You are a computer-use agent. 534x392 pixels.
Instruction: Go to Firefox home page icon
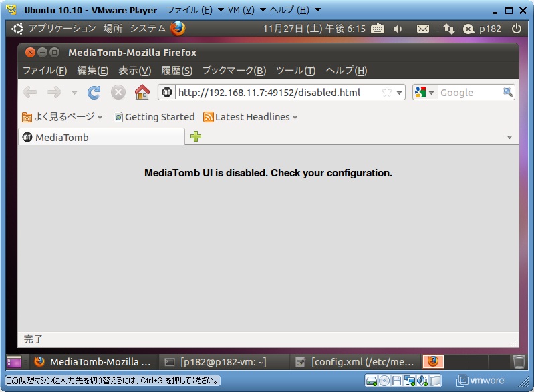click(x=142, y=92)
